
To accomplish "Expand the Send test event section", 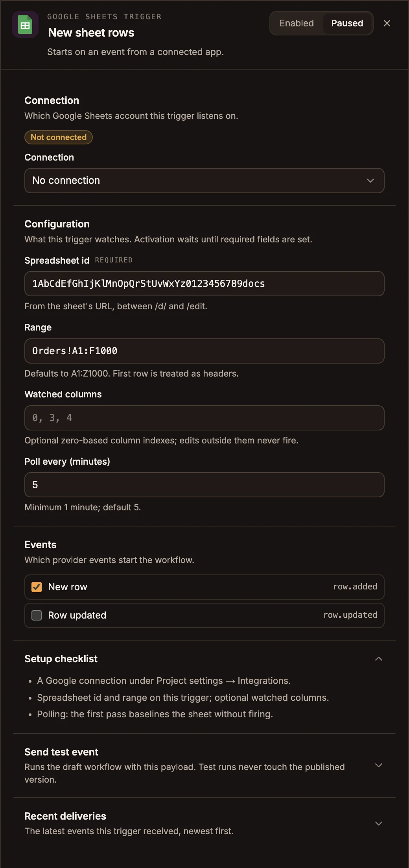I will (378, 765).
